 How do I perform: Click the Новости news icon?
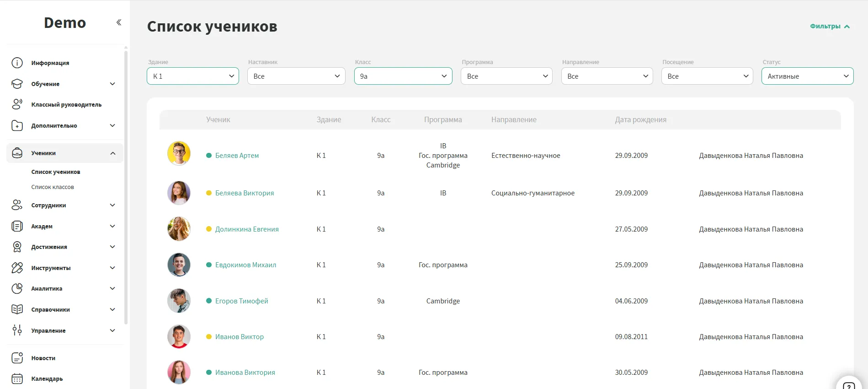pos(17,358)
